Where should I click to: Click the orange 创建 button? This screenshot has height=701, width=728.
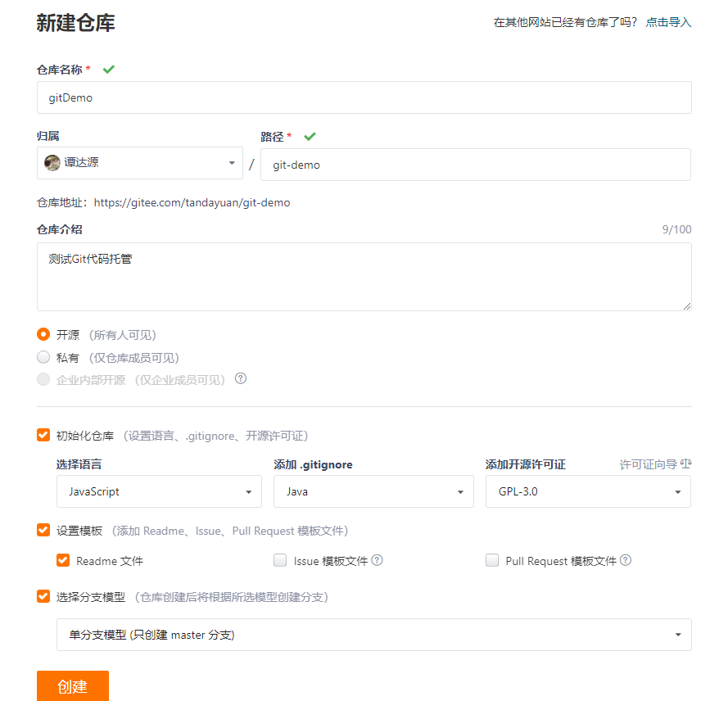[73, 686]
